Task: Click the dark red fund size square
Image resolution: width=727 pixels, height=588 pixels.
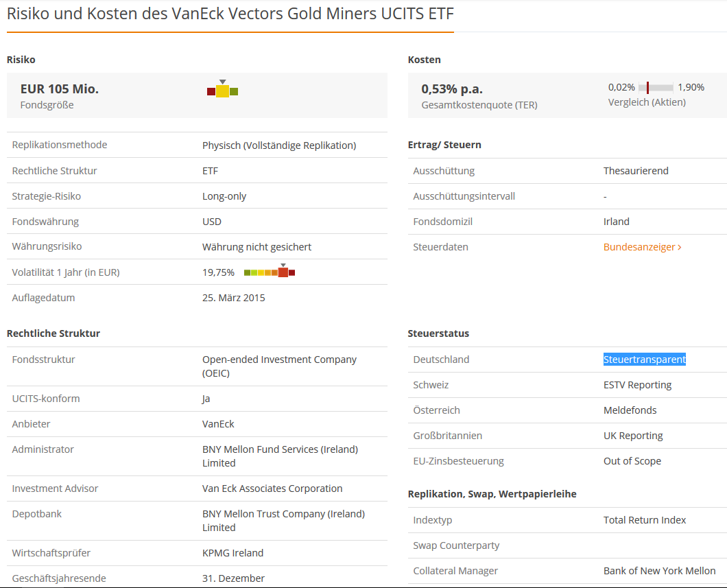Action: (x=211, y=91)
